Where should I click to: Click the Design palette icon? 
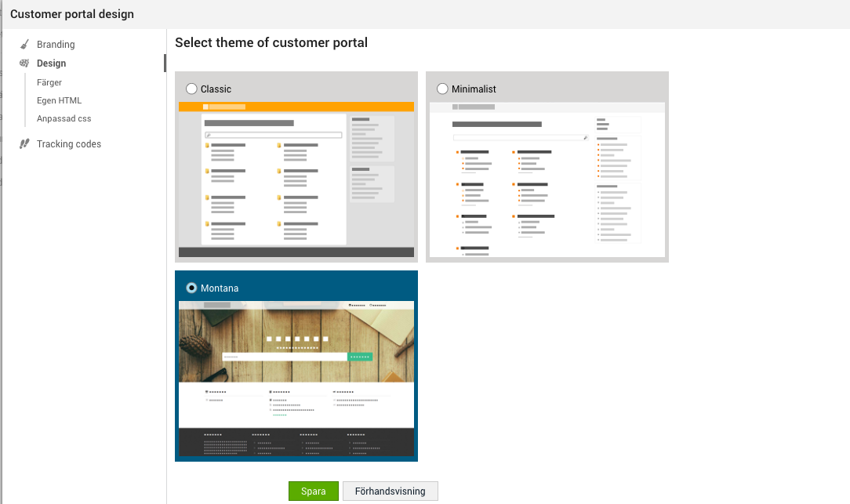click(24, 63)
